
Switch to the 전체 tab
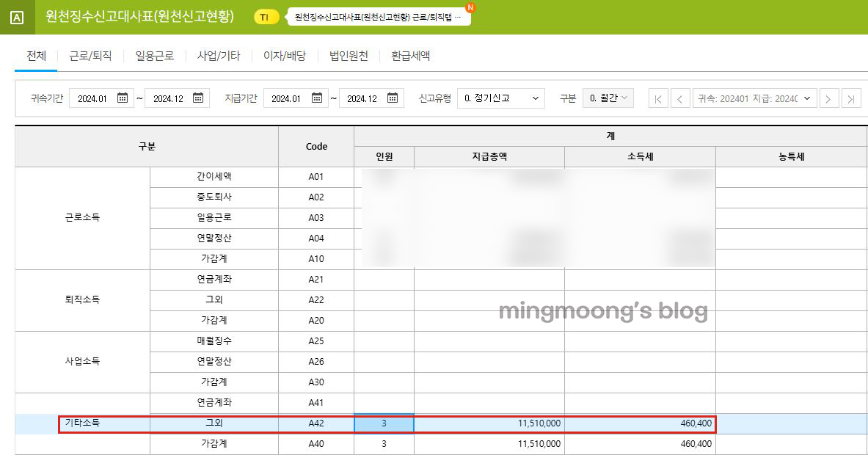pos(34,55)
